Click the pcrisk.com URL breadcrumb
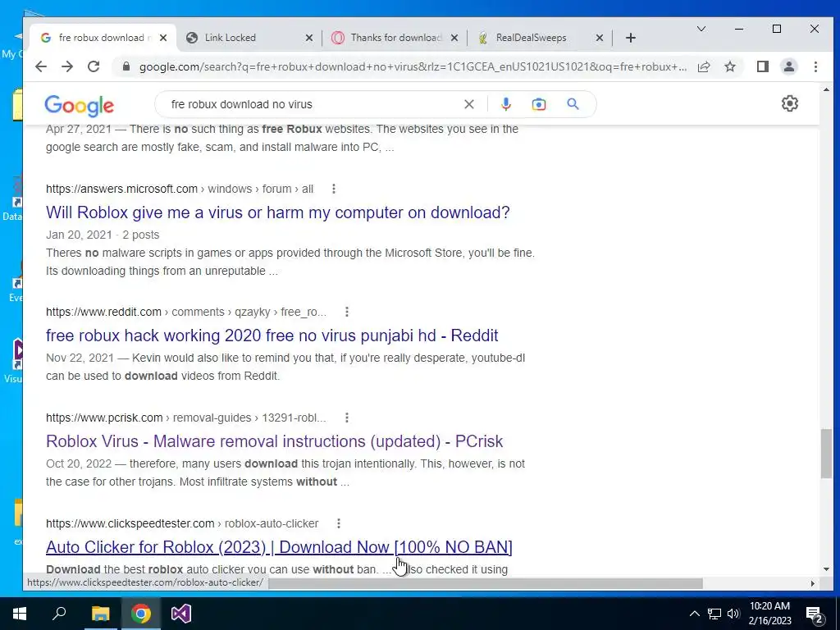Screen dimensions: 840x630 point(186,418)
